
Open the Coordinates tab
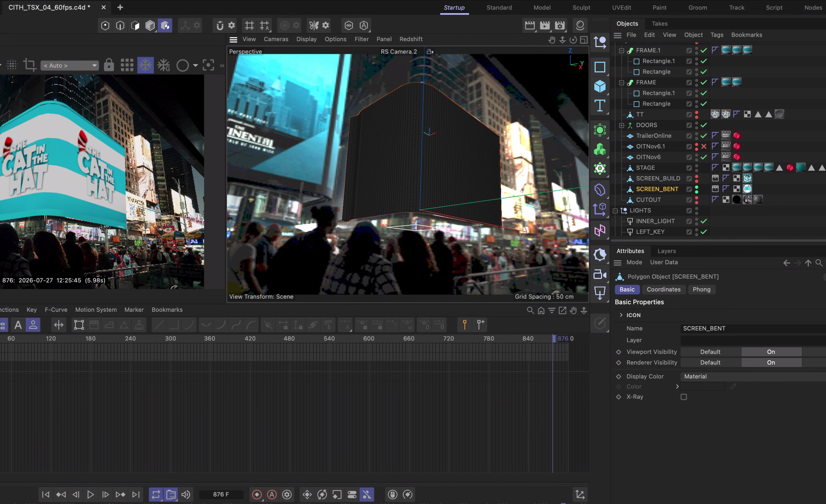(x=663, y=289)
